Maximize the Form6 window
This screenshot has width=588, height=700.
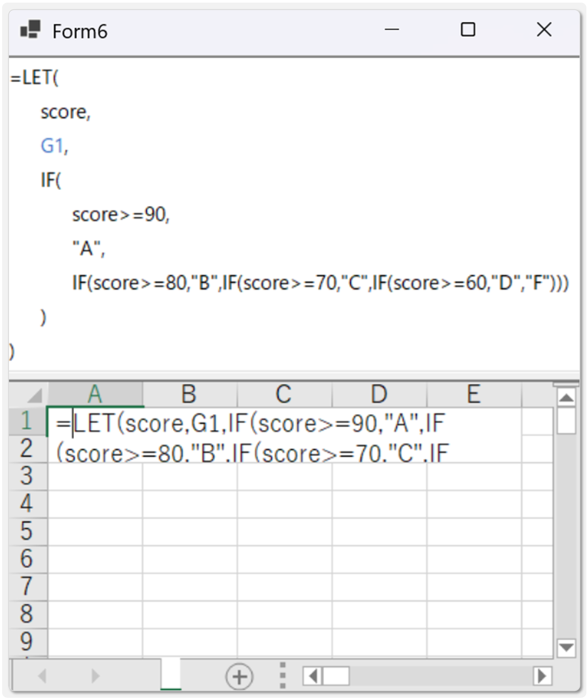468,30
